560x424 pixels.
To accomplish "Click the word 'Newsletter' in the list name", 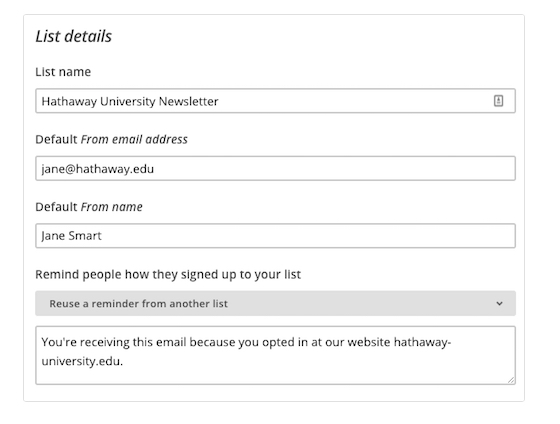I will (189, 101).
